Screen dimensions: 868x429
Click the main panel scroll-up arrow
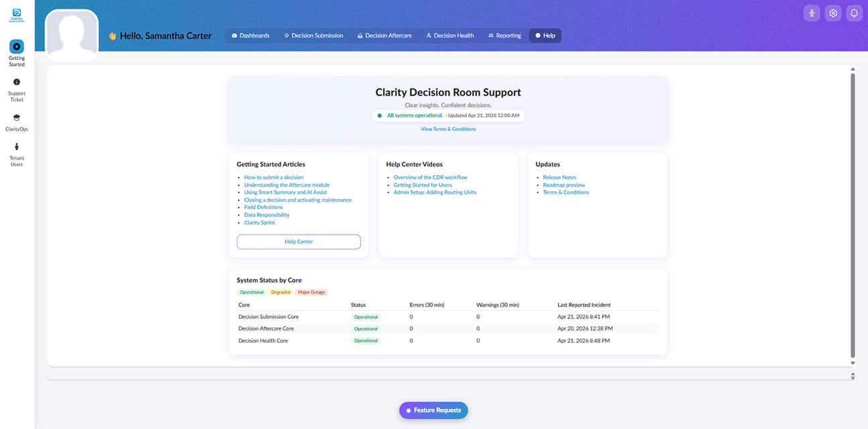click(853, 69)
